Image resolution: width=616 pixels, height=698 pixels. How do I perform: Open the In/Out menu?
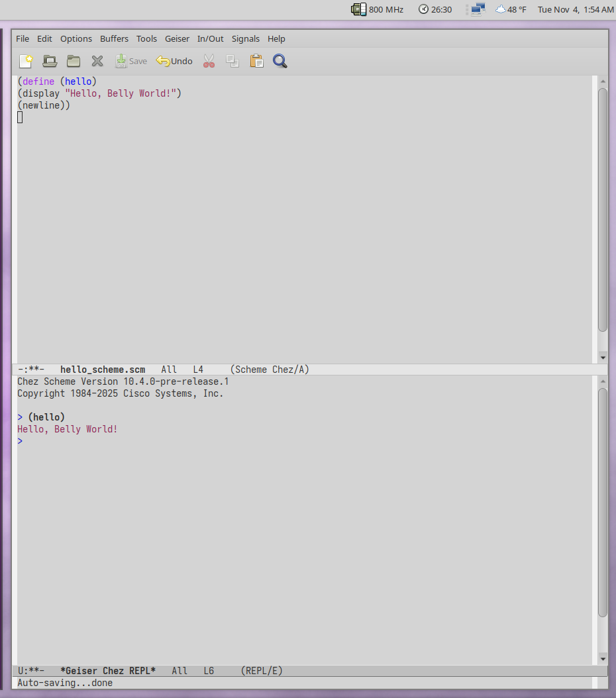pos(210,38)
